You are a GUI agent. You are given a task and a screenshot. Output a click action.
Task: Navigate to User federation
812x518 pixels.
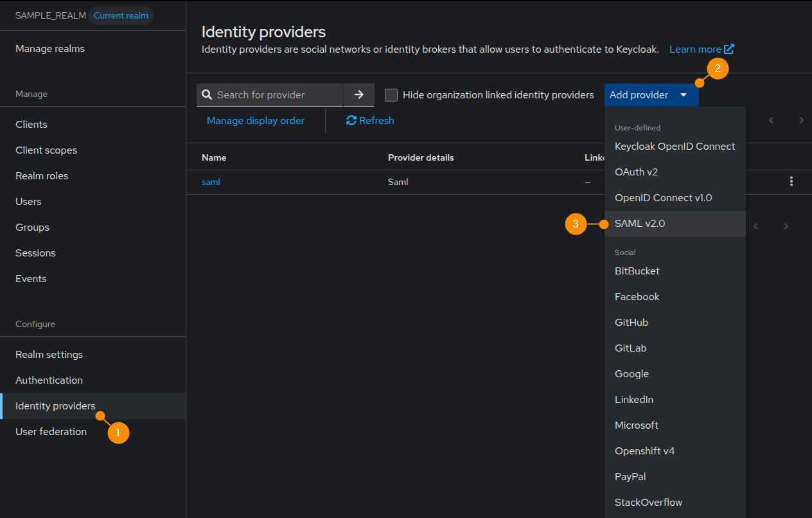pos(51,432)
